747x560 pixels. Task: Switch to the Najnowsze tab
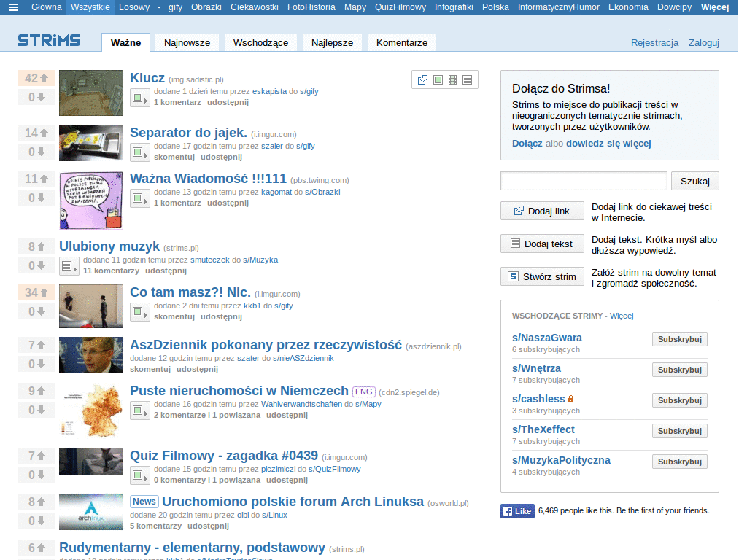[187, 42]
